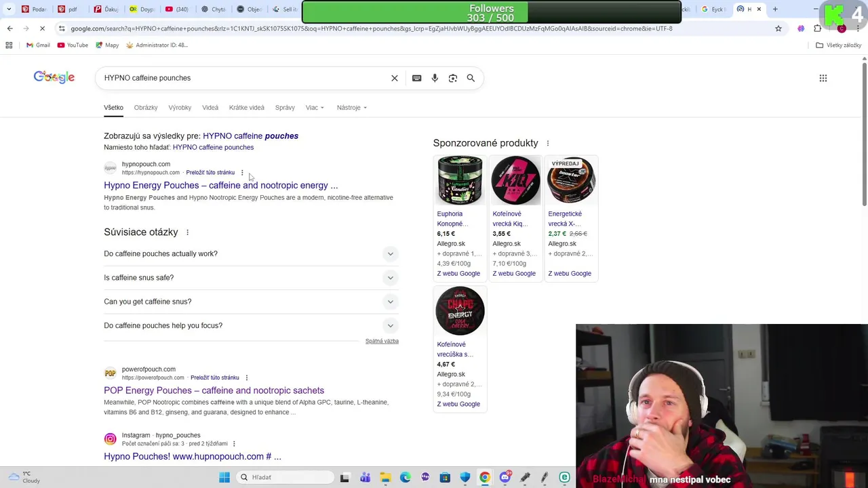Open a new browser tab
The width and height of the screenshot is (868, 488).
point(775,9)
